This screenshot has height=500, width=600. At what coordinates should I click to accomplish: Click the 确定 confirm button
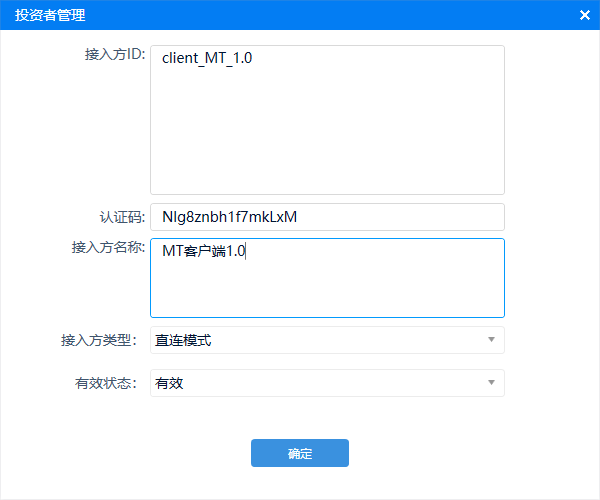click(x=299, y=453)
